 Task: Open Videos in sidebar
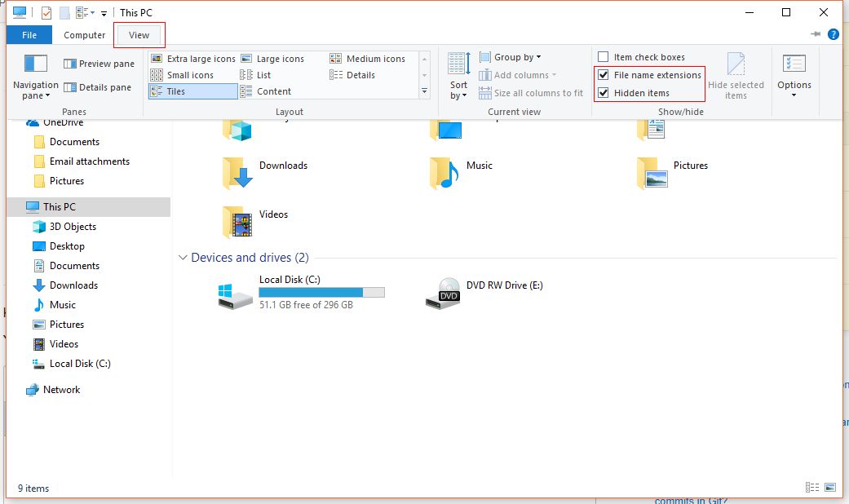coord(55,344)
